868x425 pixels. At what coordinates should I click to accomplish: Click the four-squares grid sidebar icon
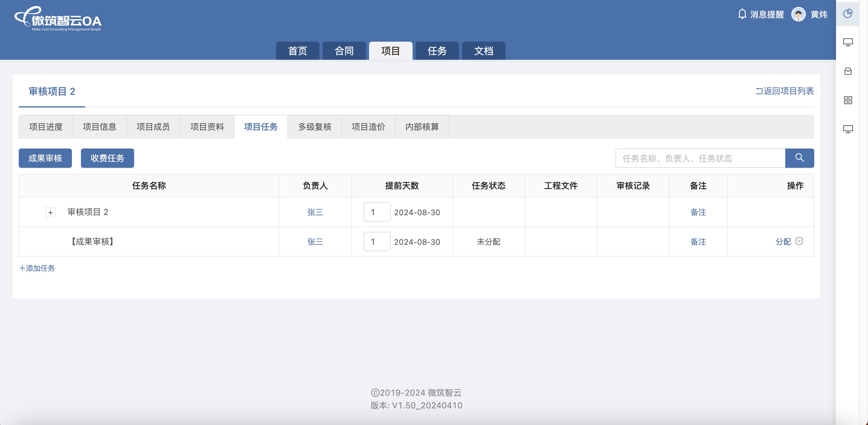pos(848,100)
